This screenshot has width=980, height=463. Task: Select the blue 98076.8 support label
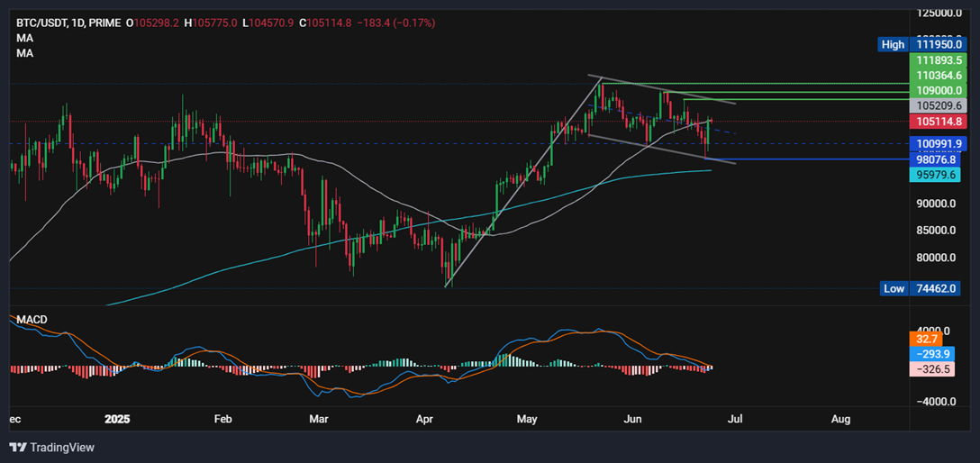coord(935,159)
